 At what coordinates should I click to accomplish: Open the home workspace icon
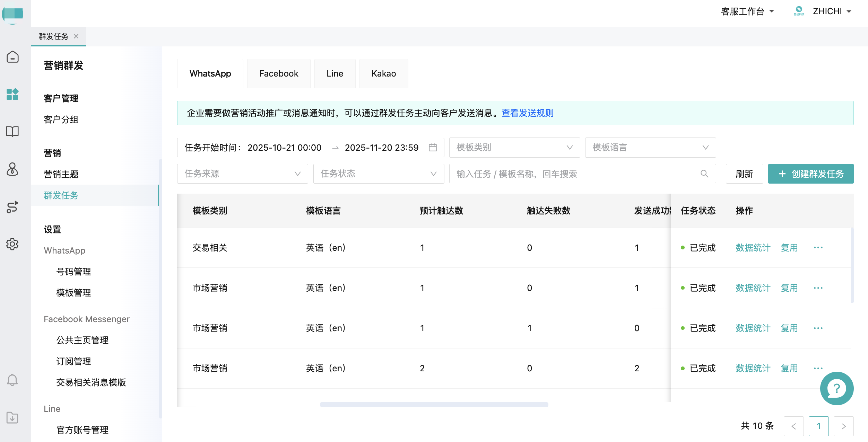[x=12, y=57]
